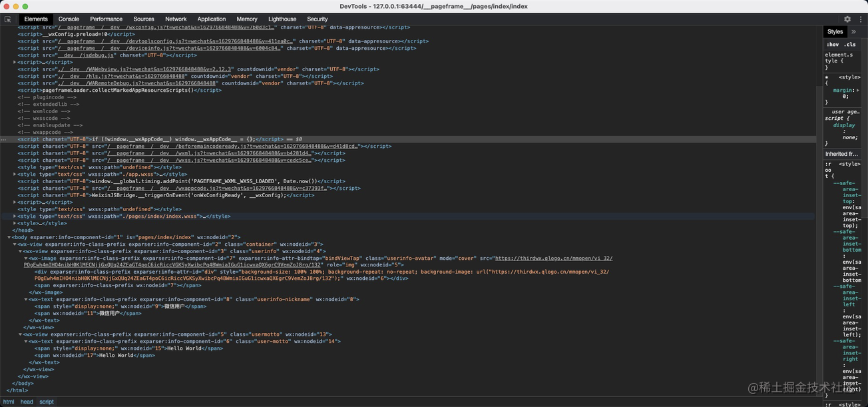The width and height of the screenshot is (868, 407).
Task: Activate the inspect element picker icon
Action: 7,19
